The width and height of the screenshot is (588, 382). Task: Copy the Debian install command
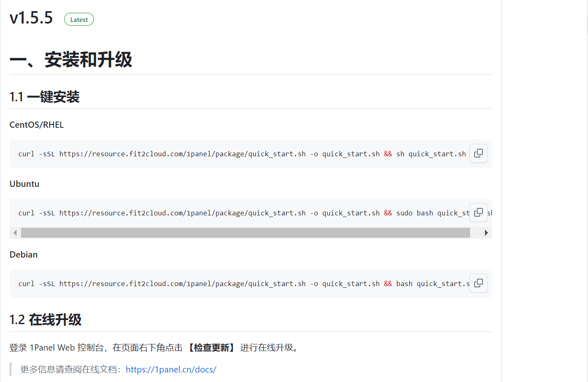478,283
